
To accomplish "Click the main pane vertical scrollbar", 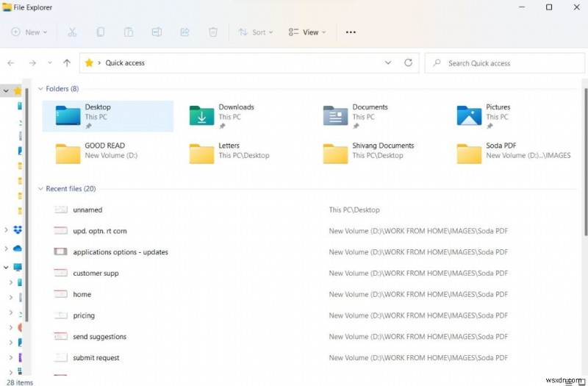I will tap(586, 161).
